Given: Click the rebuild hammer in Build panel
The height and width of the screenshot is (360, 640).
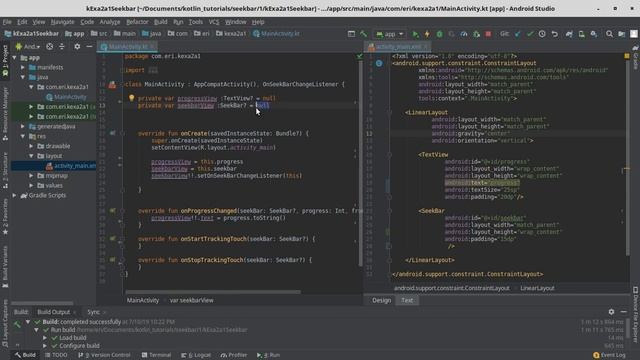Looking at the screenshot, I should coord(17,325).
